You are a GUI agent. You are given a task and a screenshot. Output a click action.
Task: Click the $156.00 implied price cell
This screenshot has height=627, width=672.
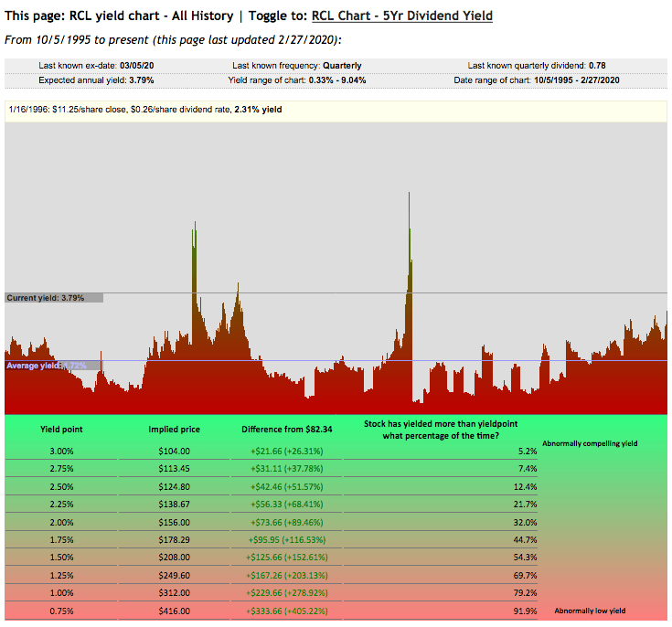click(x=174, y=523)
